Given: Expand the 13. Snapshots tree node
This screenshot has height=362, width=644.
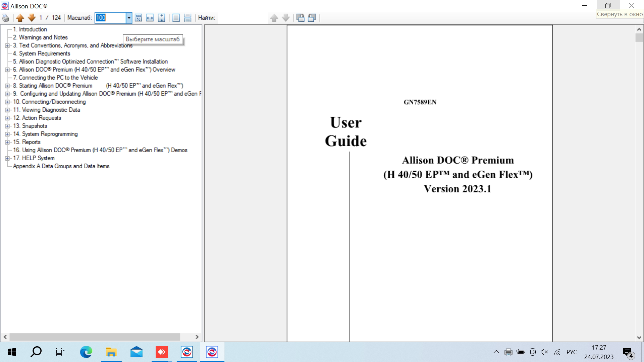Looking at the screenshot, I should pyautogui.click(x=7, y=126).
